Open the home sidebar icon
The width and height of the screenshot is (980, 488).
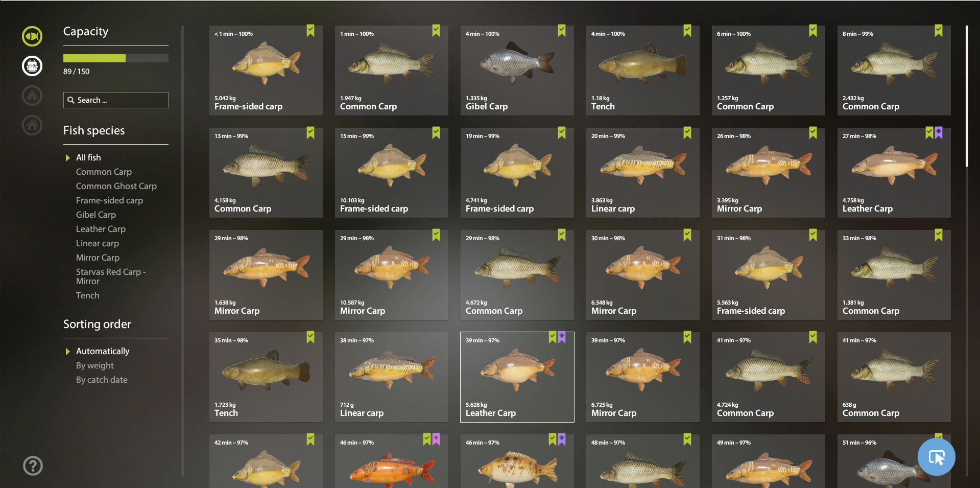tap(32, 125)
